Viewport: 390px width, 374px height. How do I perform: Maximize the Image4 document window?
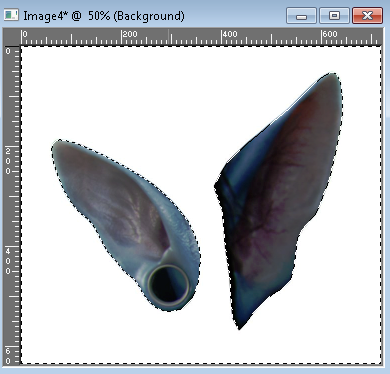(x=334, y=16)
